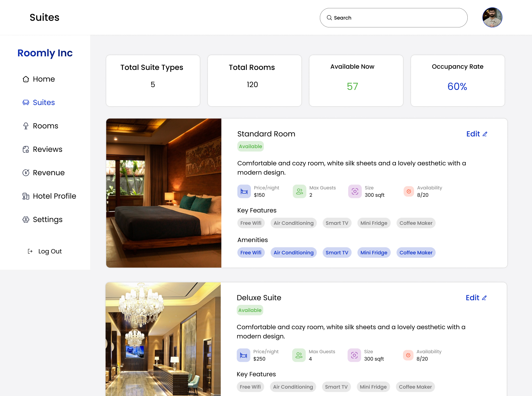Click the Total Suite Types card
This screenshot has width=532, height=396.
tap(153, 81)
